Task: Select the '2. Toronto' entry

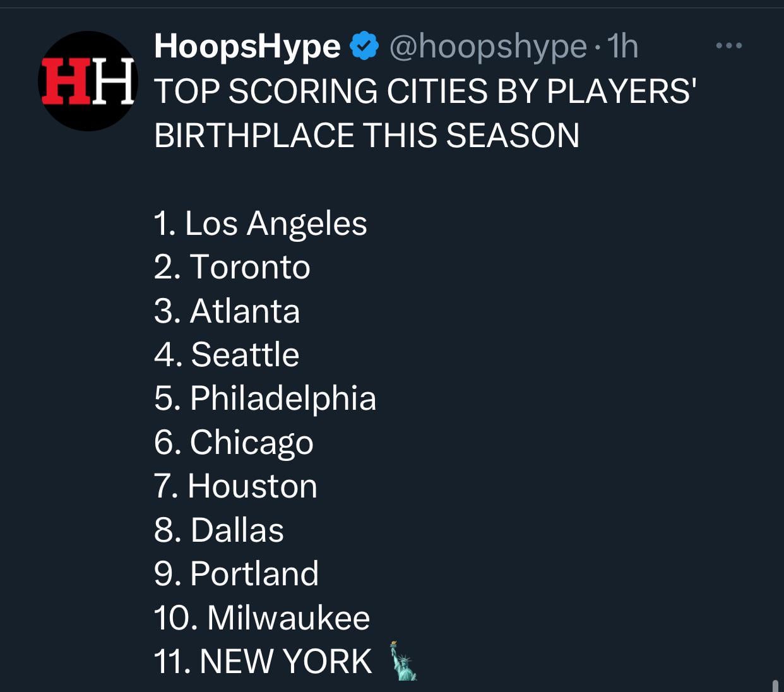Action: (232, 267)
